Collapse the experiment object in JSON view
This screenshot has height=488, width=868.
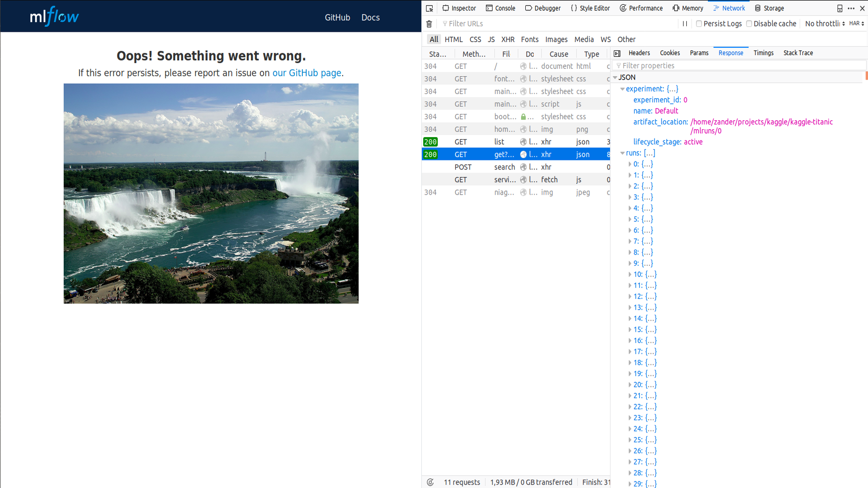(622, 89)
